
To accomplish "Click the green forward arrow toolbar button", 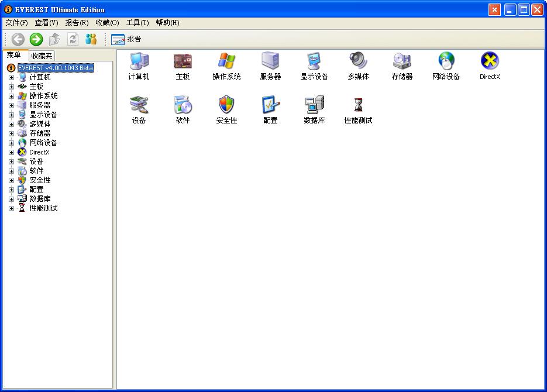I will pyautogui.click(x=36, y=39).
